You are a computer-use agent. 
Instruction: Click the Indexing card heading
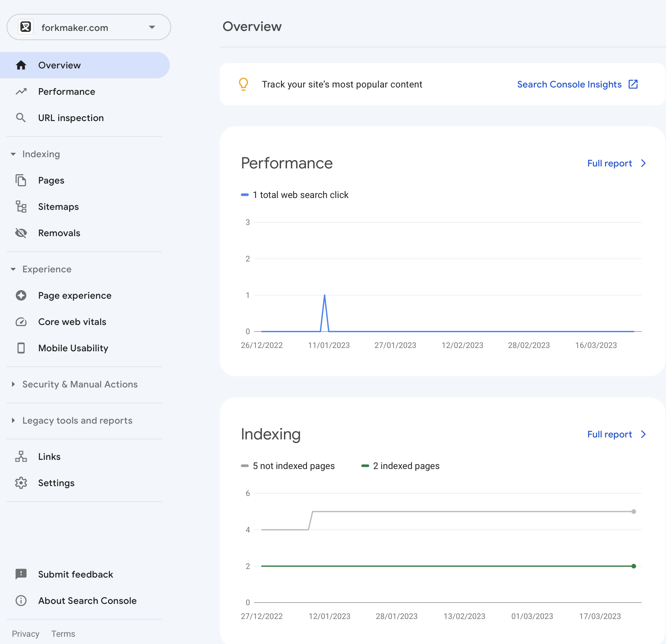coord(271,434)
